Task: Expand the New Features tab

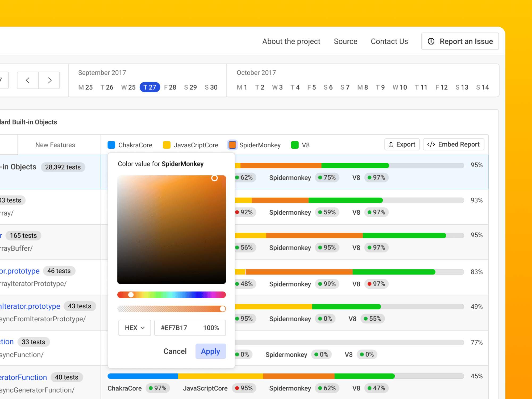Action: coord(55,145)
